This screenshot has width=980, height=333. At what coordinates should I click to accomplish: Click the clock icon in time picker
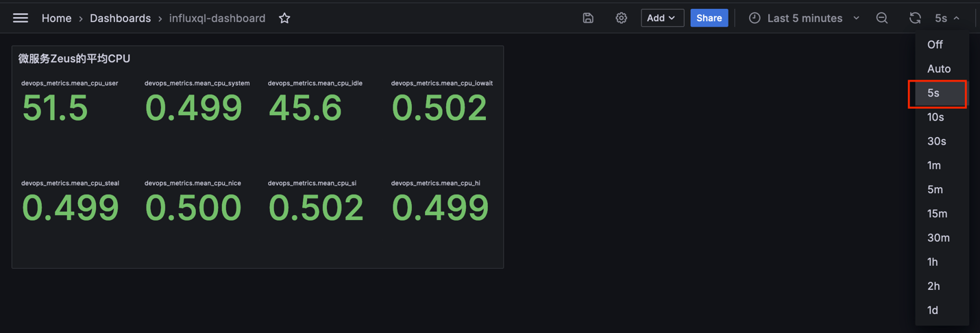coord(755,18)
